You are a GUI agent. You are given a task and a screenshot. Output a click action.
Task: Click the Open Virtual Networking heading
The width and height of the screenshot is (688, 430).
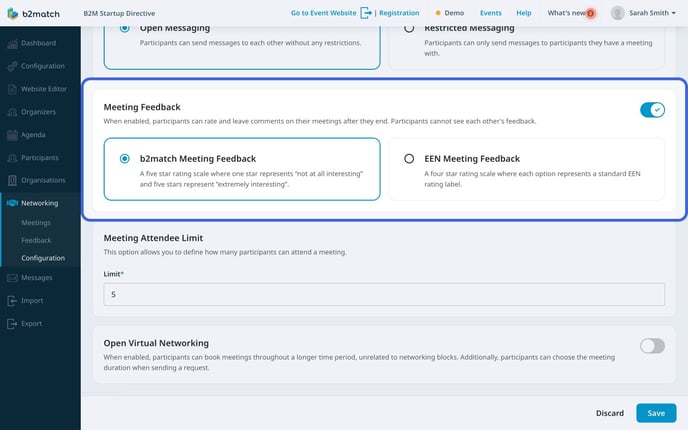[156, 343]
